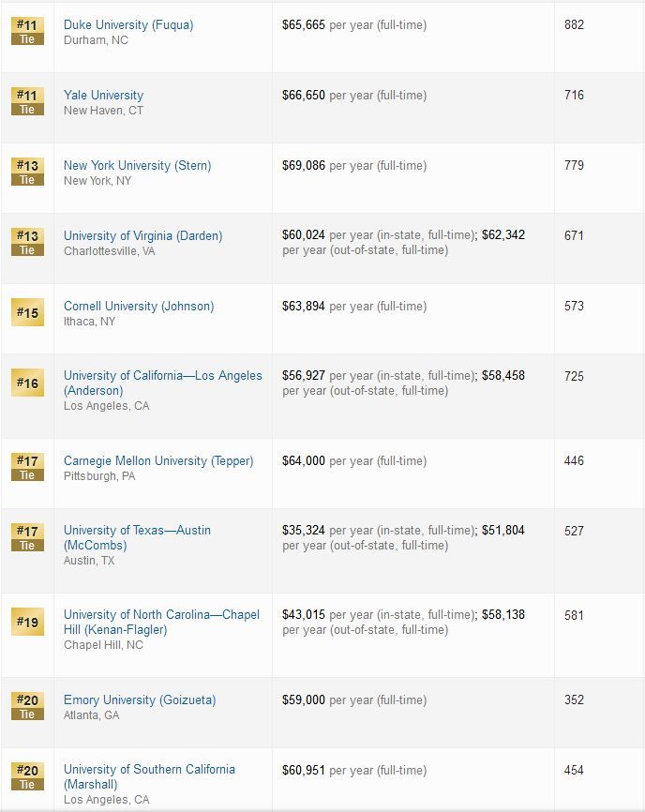Click the Carnegie Mellon University (Tepper) link

pos(158,461)
